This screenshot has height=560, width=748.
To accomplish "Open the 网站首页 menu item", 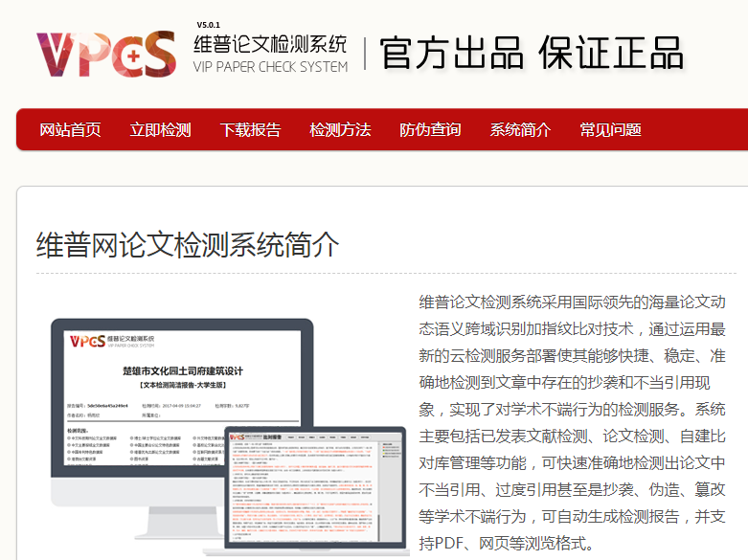I will [70, 130].
